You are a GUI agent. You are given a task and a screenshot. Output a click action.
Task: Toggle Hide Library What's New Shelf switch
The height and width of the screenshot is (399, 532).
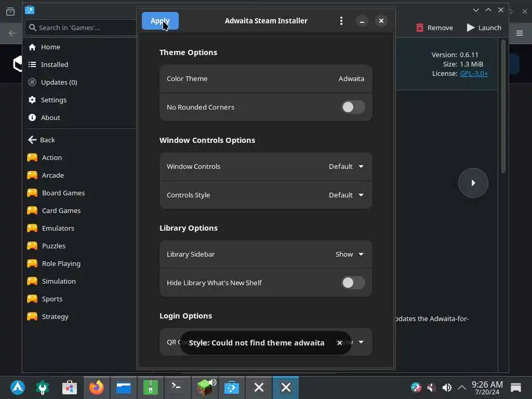(x=353, y=283)
